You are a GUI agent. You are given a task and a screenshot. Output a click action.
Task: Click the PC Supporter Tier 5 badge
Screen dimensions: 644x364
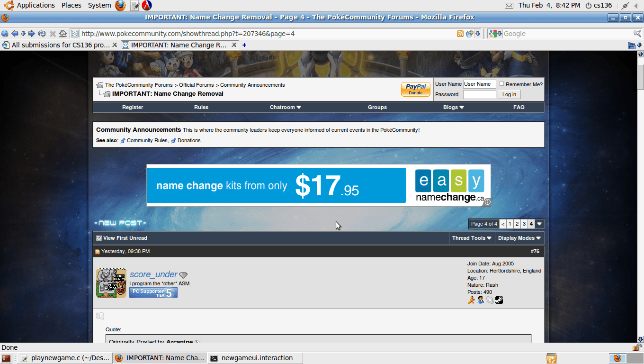(x=153, y=292)
